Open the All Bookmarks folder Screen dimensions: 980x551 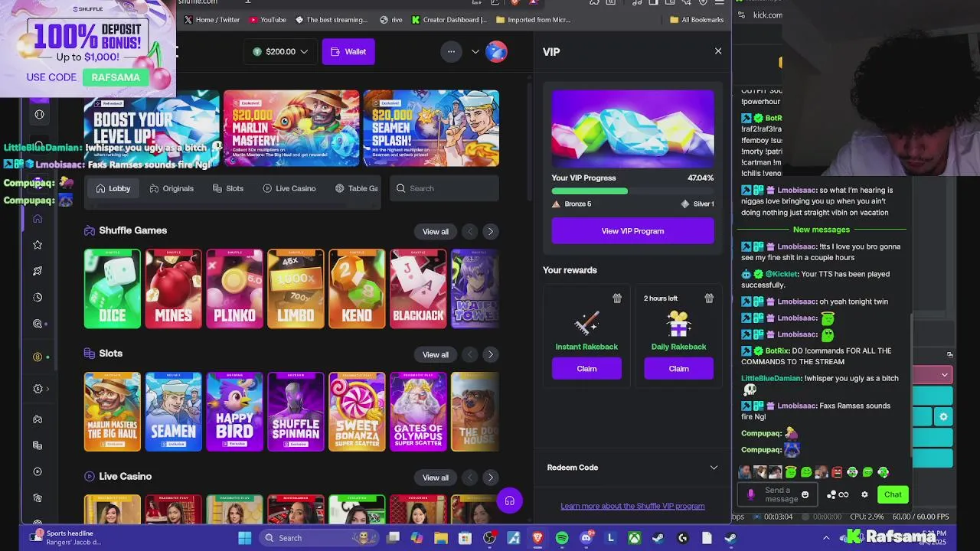[697, 20]
